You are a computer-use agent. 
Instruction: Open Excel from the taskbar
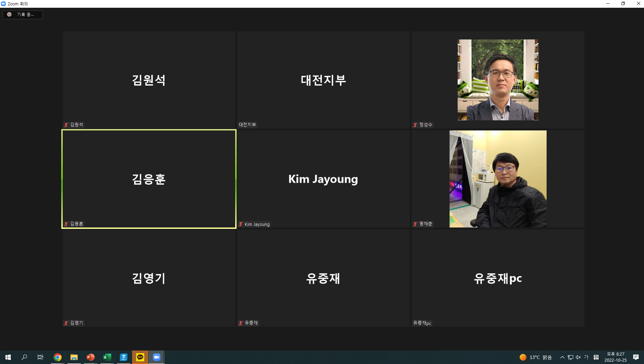(x=107, y=357)
